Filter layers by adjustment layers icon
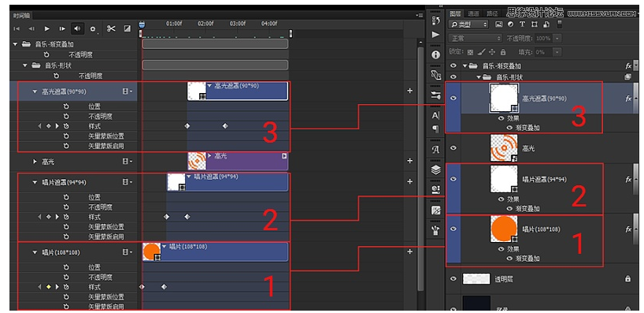This screenshot has height=313, width=644. pos(510,24)
